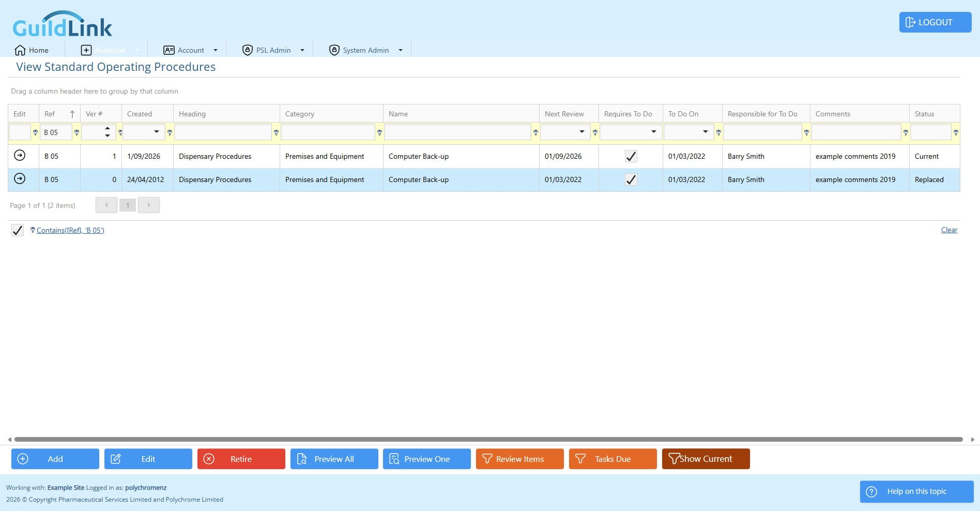The height and width of the screenshot is (511, 980).
Task: Click the Edit column filter funnel icon
Action: tap(35, 133)
